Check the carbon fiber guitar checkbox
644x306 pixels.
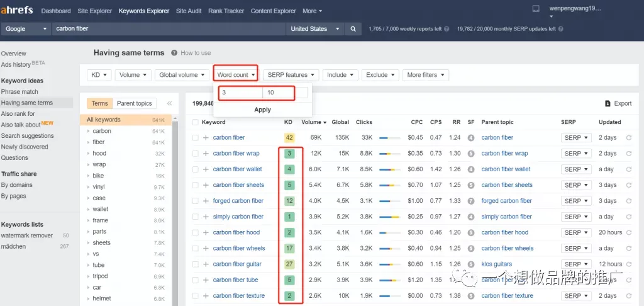tap(196, 264)
